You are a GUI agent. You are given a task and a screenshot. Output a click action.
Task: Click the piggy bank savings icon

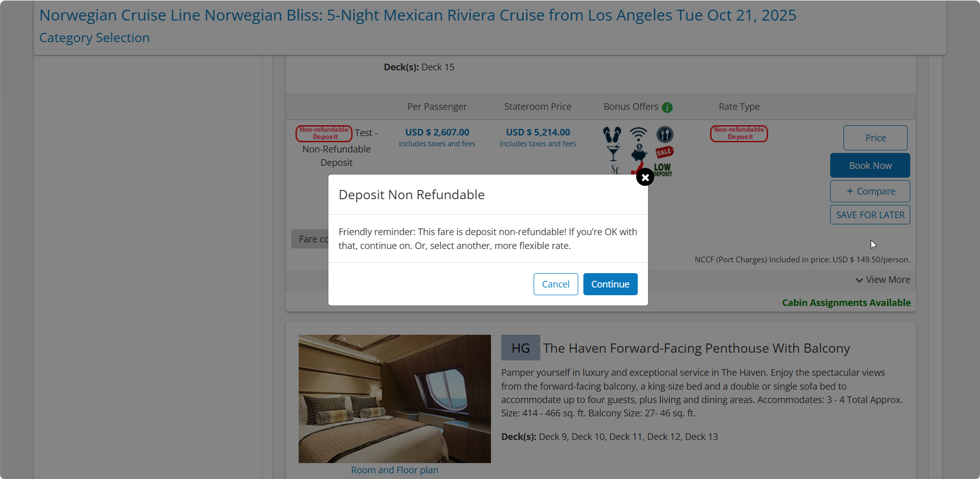pos(639,153)
